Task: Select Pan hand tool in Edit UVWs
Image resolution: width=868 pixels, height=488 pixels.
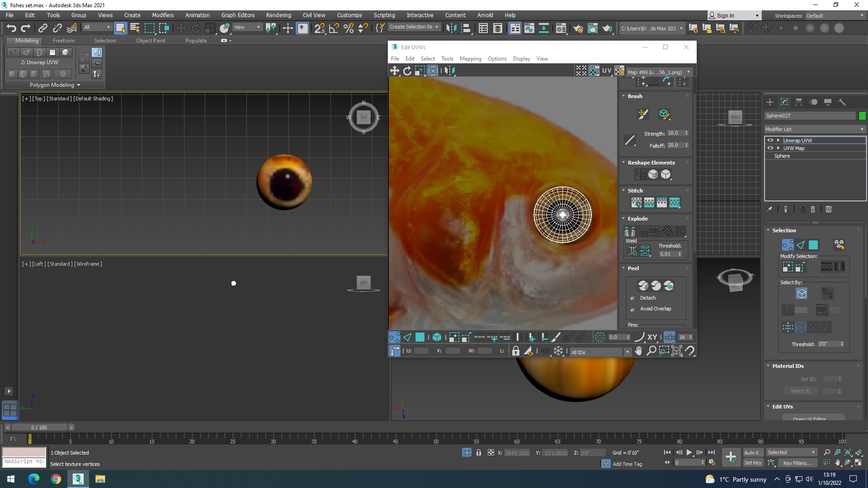Action: pos(638,351)
